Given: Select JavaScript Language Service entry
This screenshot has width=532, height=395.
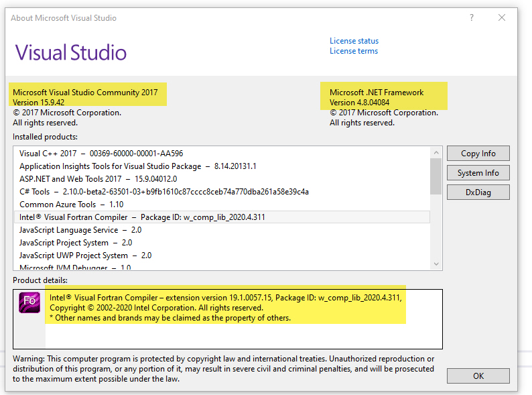Looking at the screenshot, I should coord(80,229).
